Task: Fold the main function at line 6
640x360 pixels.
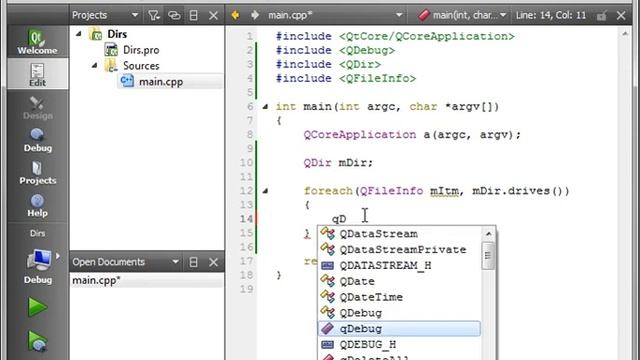Action: click(265, 107)
